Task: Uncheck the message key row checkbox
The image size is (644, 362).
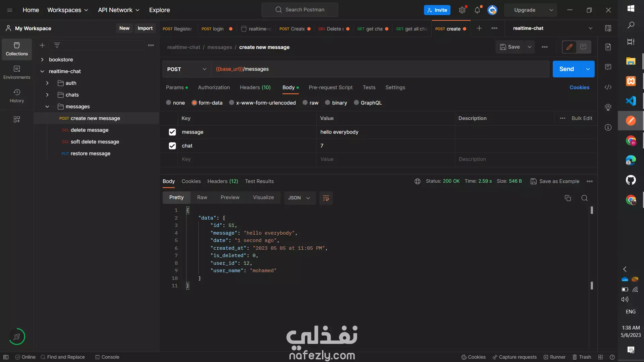Action: click(172, 132)
